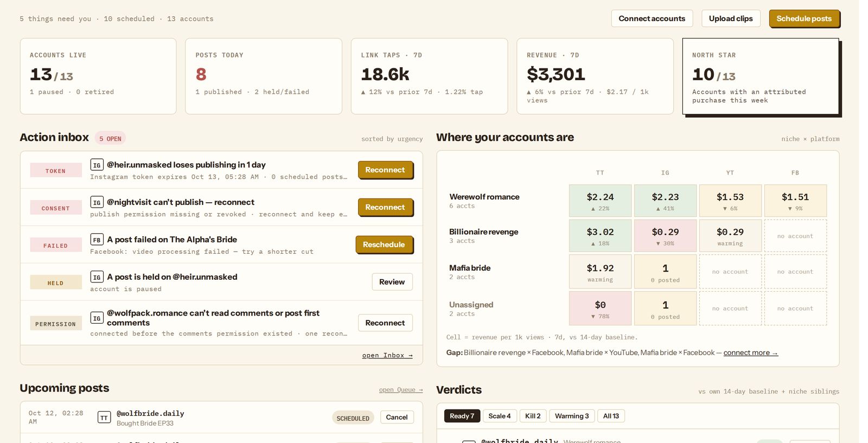Click the Revenue 7D card value $3,301

(x=556, y=74)
